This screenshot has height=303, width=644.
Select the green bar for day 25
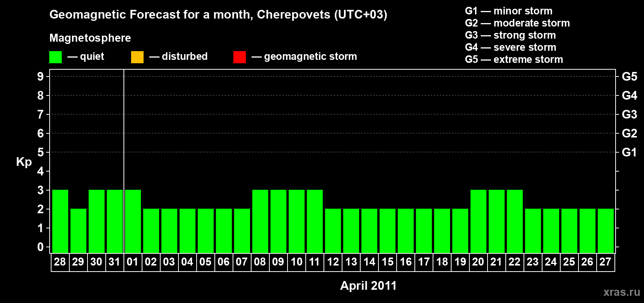pyautogui.click(x=569, y=231)
